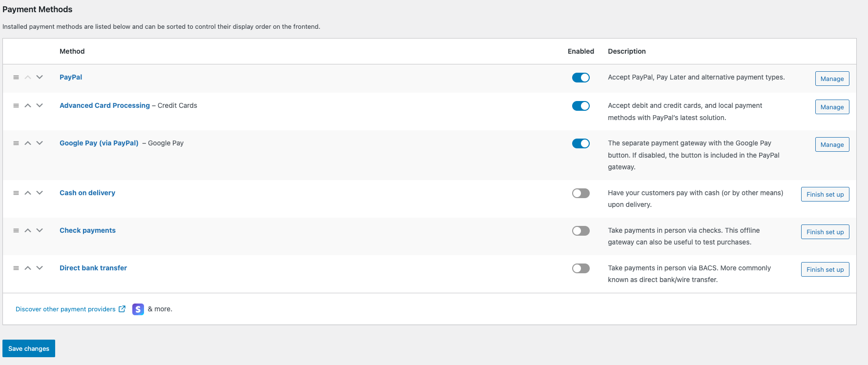Click the Payment Methods heading

(37, 9)
